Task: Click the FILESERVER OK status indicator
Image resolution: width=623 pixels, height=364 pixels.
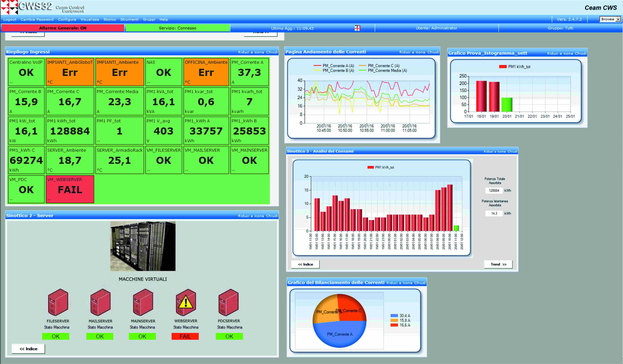Action: 56,336
